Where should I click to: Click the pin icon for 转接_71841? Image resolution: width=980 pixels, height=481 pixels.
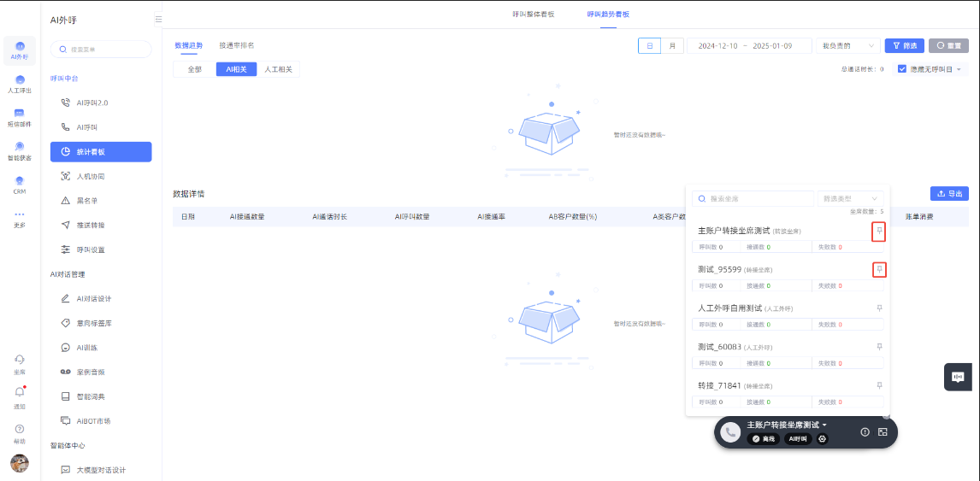879,385
